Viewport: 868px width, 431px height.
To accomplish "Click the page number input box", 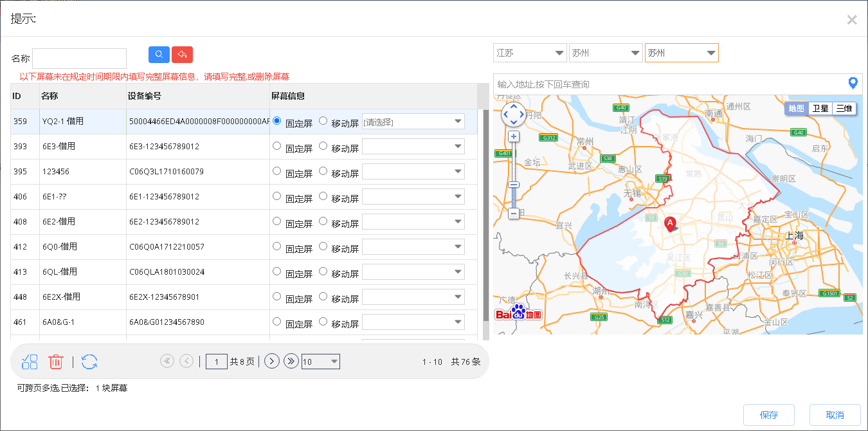I will (217, 362).
